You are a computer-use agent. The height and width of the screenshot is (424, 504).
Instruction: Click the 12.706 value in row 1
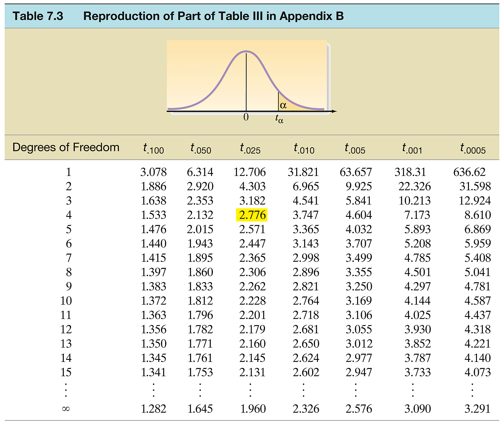coord(249,172)
